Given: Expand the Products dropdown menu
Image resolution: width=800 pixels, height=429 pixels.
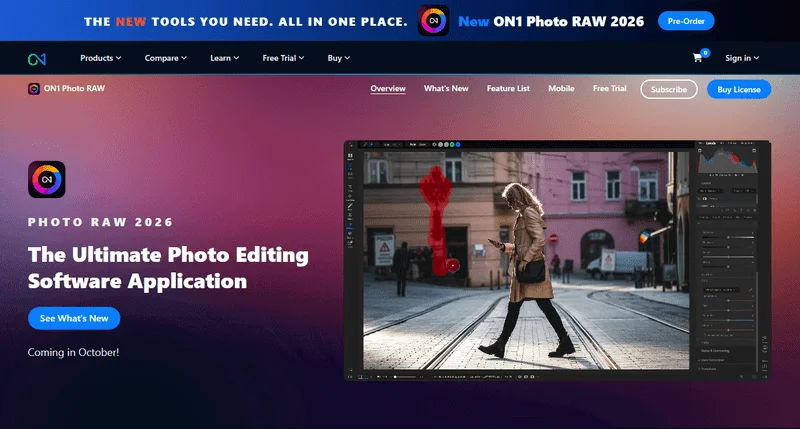Looking at the screenshot, I should tap(100, 58).
